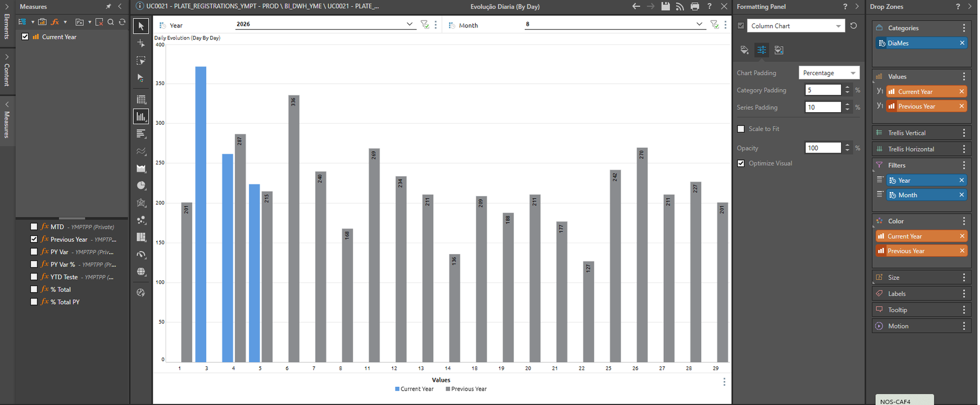The height and width of the screenshot is (405, 980).
Task: Increase the Opacity stepper value
Action: point(848,145)
